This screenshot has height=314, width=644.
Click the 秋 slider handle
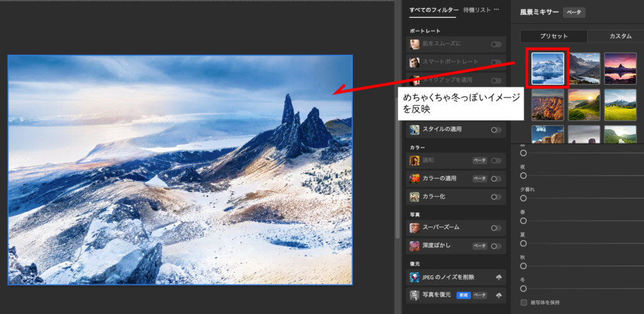(523, 266)
